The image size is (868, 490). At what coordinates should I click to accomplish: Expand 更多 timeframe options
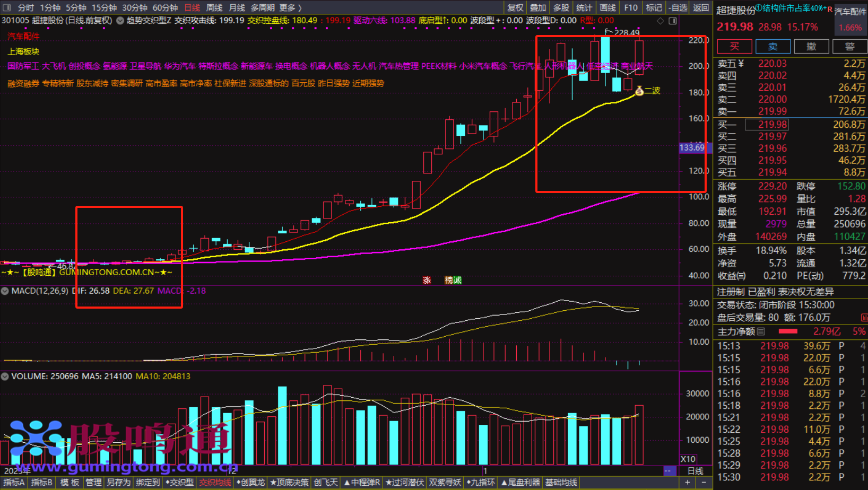290,7
